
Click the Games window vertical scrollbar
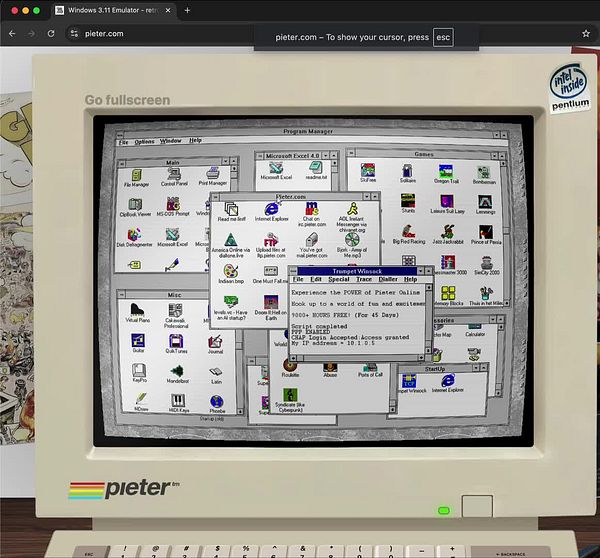coord(504,232)
